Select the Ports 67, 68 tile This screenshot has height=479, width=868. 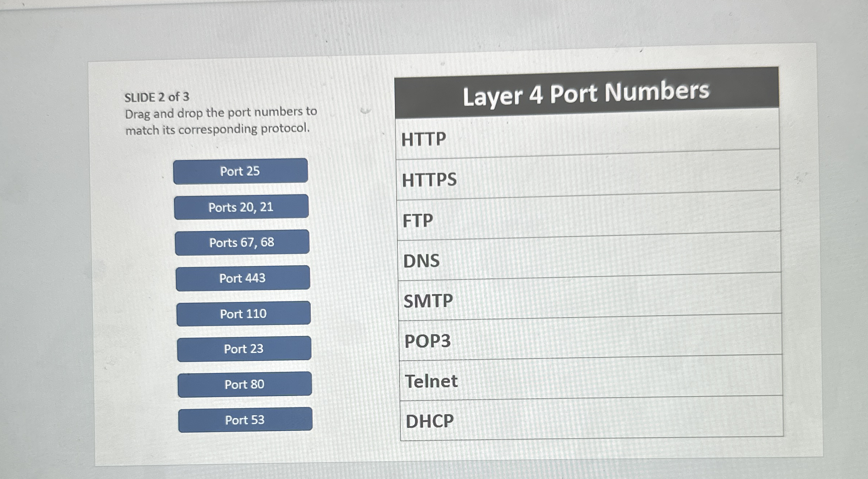click(x=242, y=242)
